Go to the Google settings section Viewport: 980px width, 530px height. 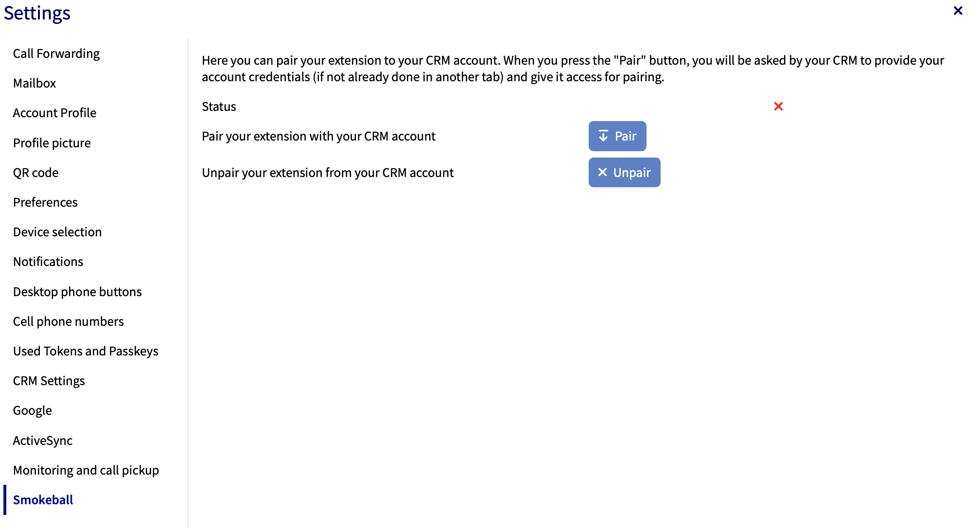33,410
